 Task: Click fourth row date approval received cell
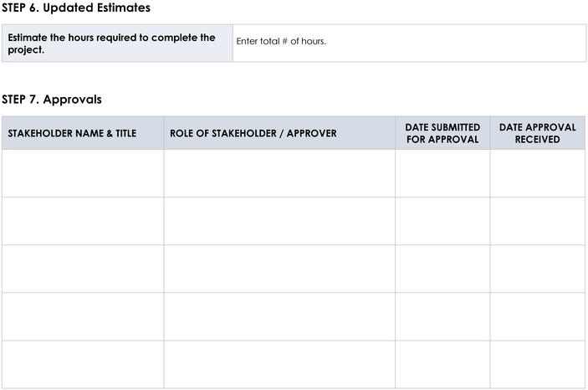click(537, 316)
